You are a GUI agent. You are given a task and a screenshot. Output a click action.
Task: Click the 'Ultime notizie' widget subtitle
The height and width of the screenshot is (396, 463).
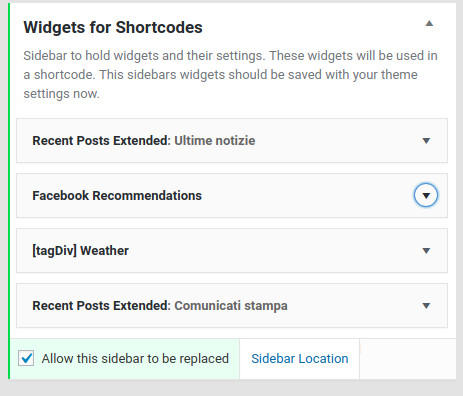[215, 141]
